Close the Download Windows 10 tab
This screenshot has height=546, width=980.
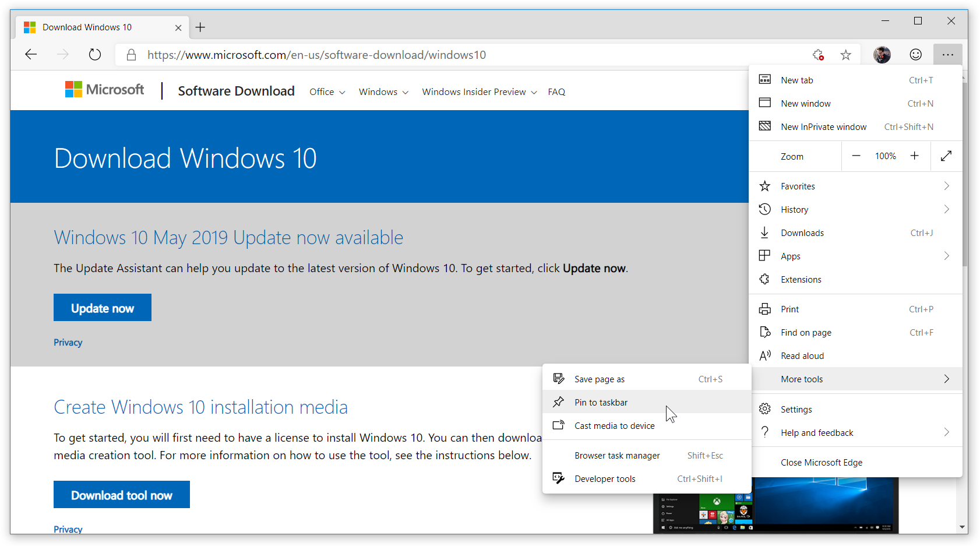pyautogui.click(x=178, y=27)
